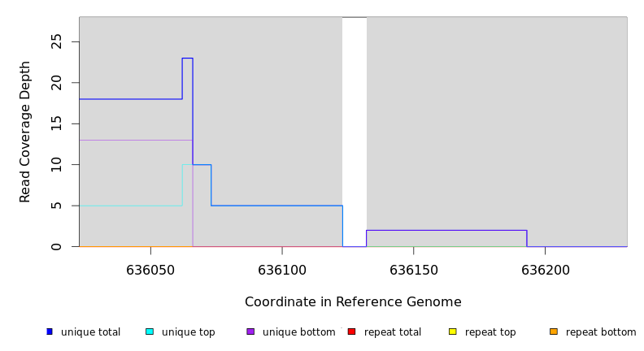Click the 636100 x-axis tick label
Viewport: 644px width, 351px height.
coord(282,269)
